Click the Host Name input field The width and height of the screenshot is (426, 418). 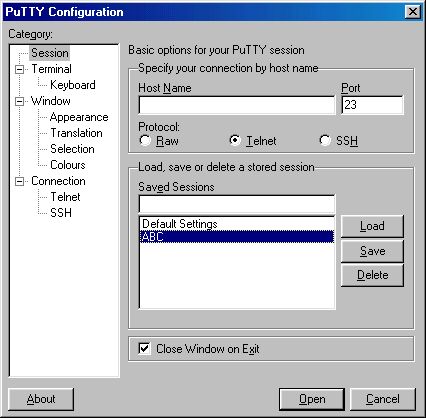[237, 105]
